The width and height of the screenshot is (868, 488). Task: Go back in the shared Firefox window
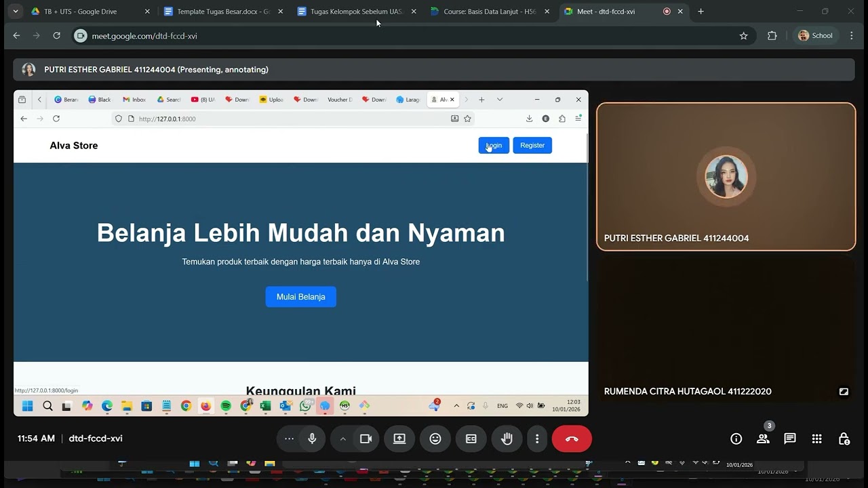24,119
